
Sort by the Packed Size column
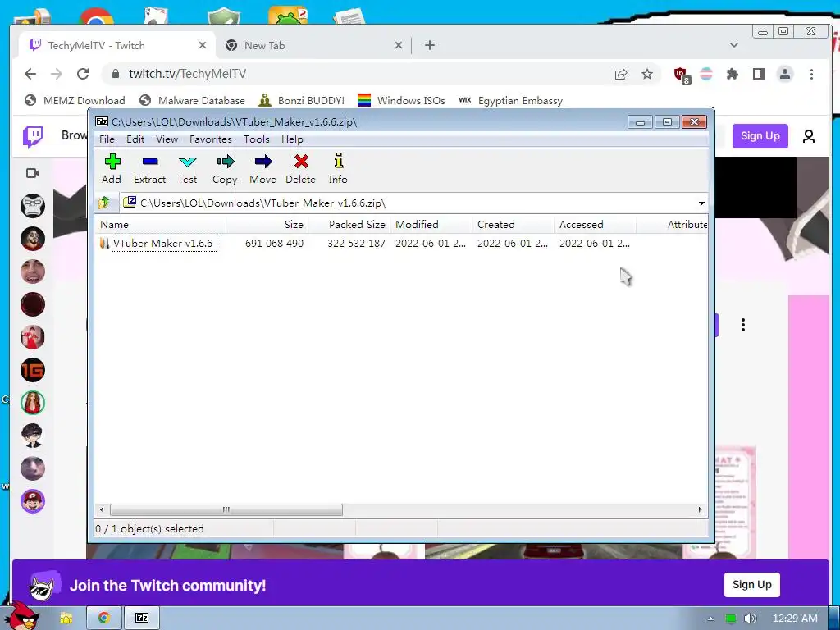[x=349, y=225]
